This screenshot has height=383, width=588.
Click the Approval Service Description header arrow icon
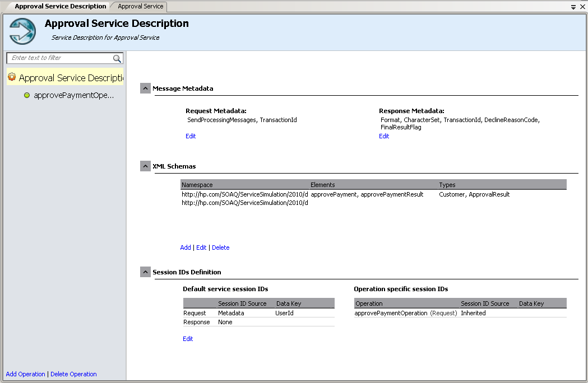23,31
